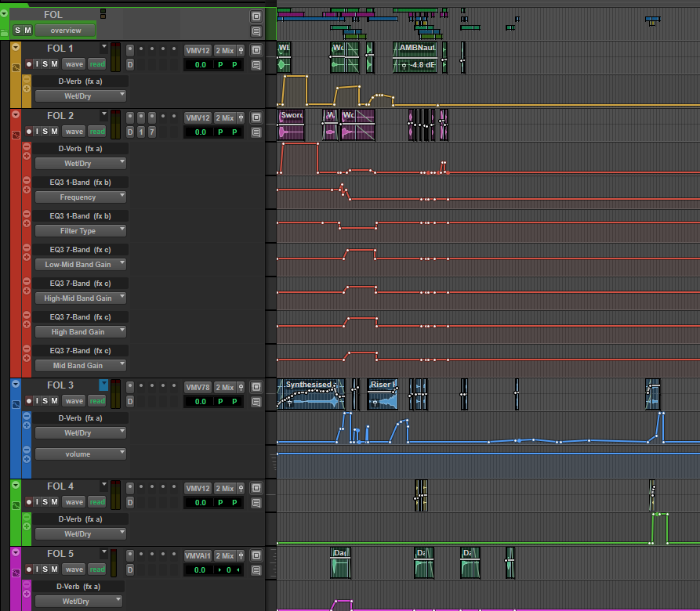Select the Riser clip on FOL 3

[383, 394]
